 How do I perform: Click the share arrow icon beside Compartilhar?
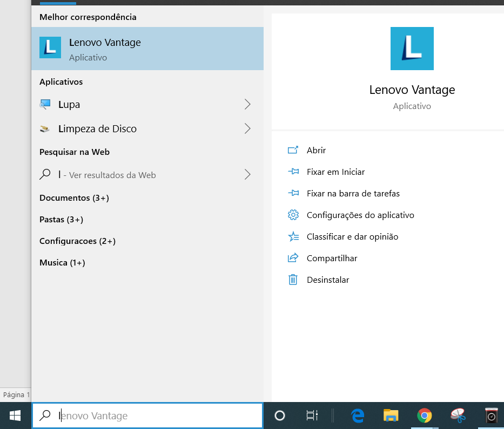click(x=293, y=258)
